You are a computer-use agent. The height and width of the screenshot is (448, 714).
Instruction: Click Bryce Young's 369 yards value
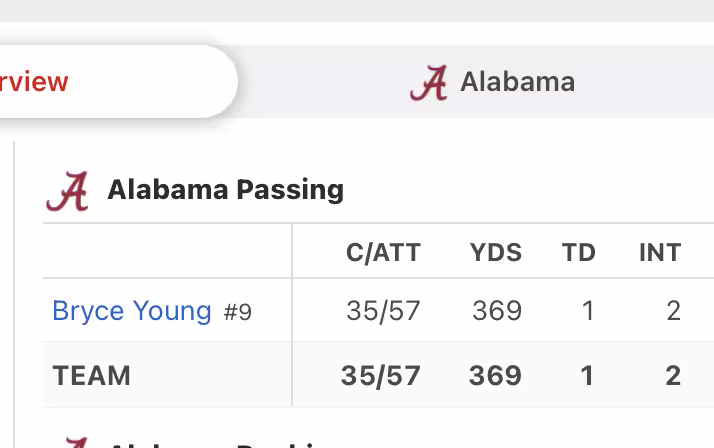(497, 311)
